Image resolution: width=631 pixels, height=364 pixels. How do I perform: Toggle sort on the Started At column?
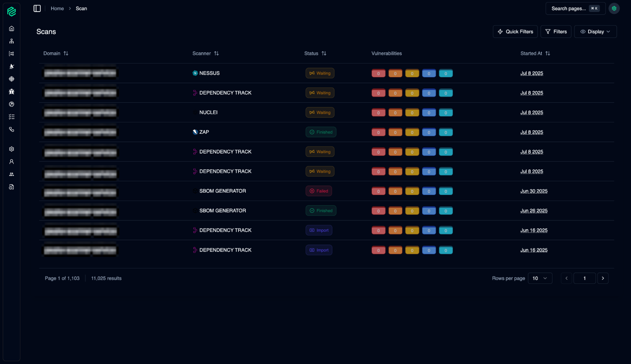tap(548, 53)
